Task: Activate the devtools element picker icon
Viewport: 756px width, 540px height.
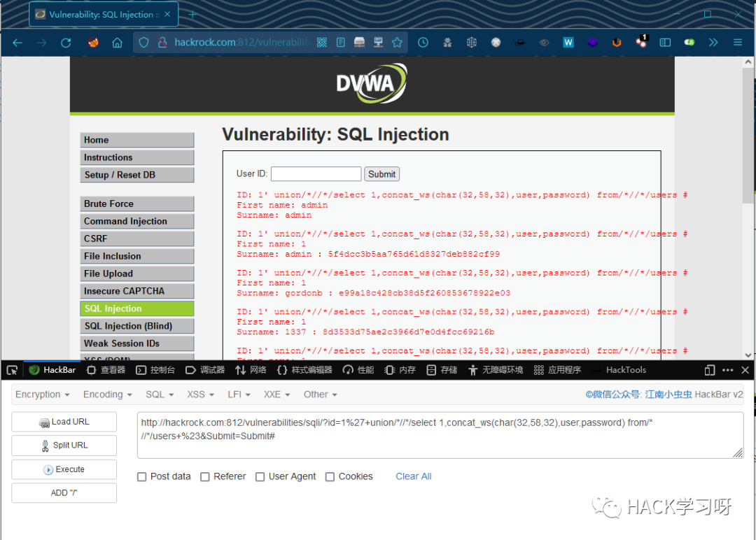Action: [12, 370]
